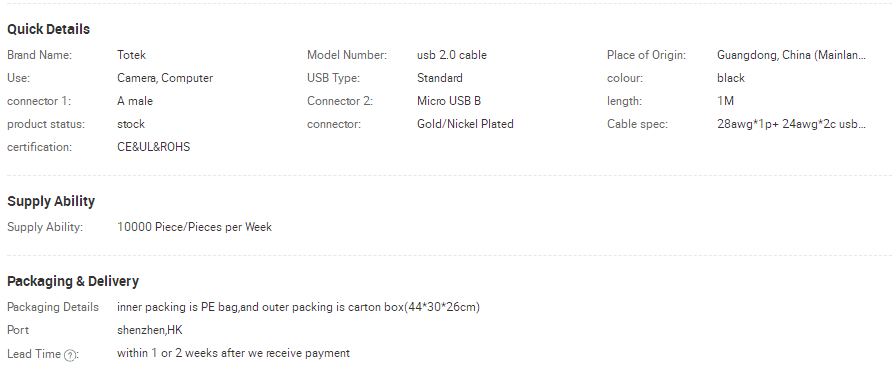Click the USB Type value Standard
Viewport: 893px width, 382px height.
click(440, 78)
